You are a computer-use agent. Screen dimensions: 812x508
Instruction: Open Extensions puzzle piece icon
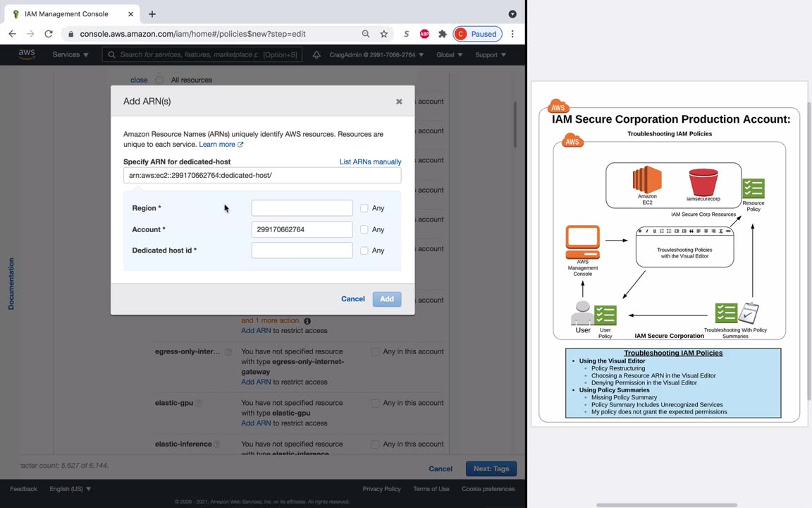point(442,34)
